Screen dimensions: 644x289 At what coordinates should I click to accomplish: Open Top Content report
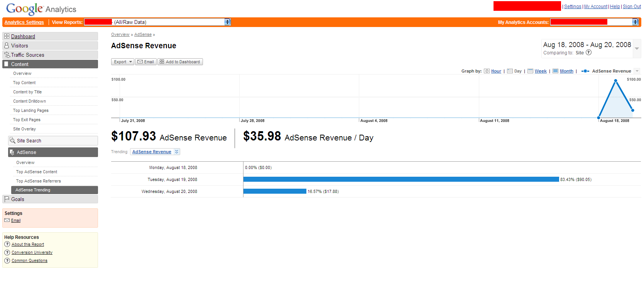point(24,83)
